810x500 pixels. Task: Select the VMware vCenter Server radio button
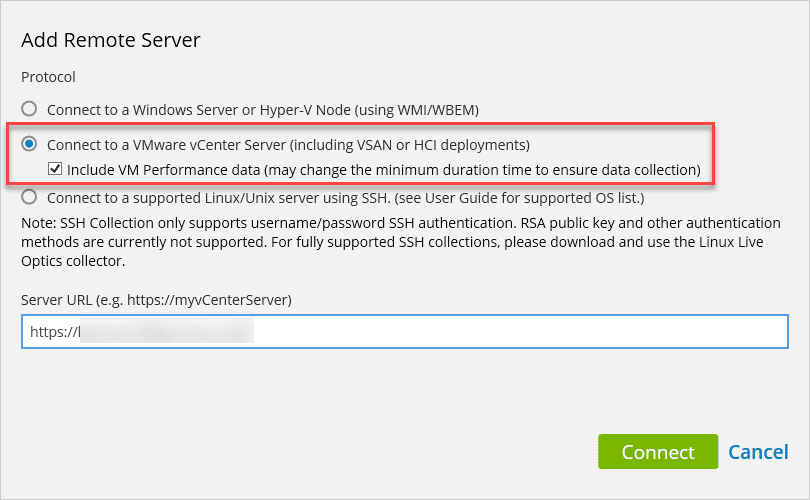point(30,143)
